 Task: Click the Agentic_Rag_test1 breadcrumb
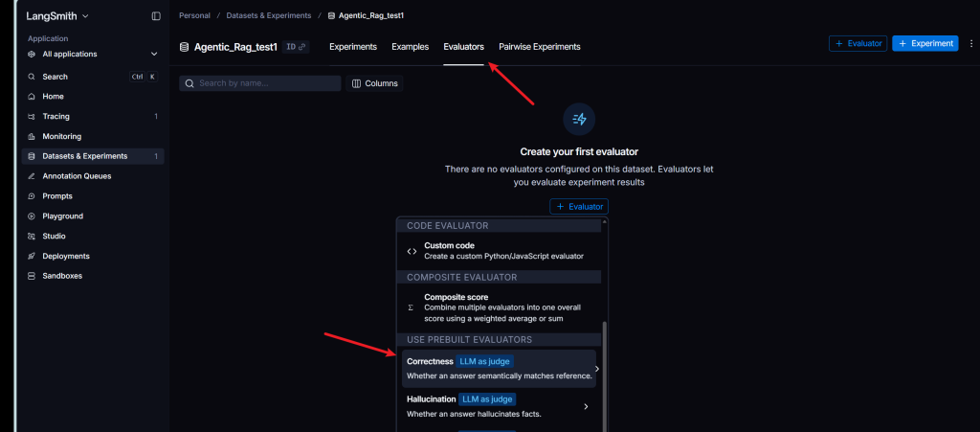(366, 15)
